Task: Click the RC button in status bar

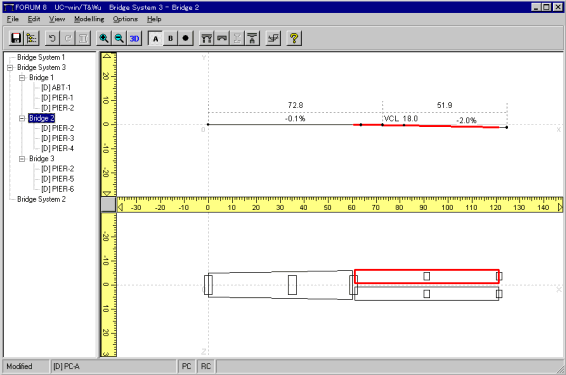Action: pyautogui.click(x=206, y=366)
